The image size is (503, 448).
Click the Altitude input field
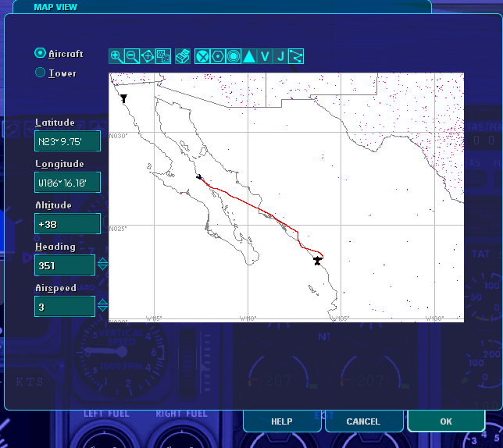pyautogui.click(x=67, y=224)
